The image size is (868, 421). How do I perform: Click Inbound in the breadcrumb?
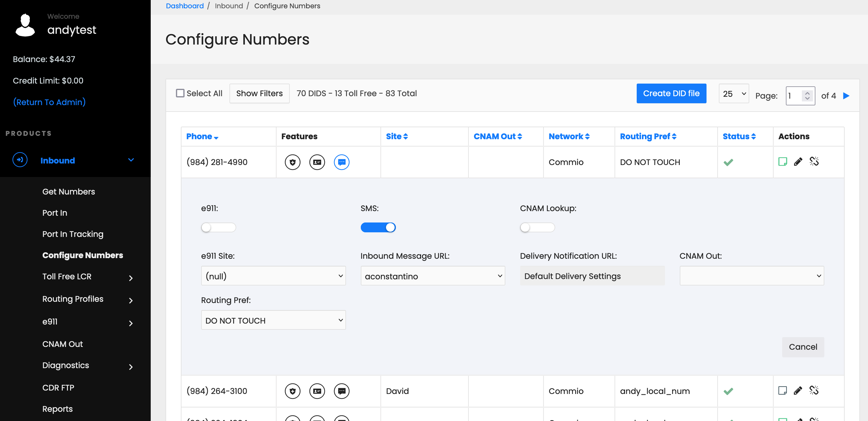click(229, 6)
